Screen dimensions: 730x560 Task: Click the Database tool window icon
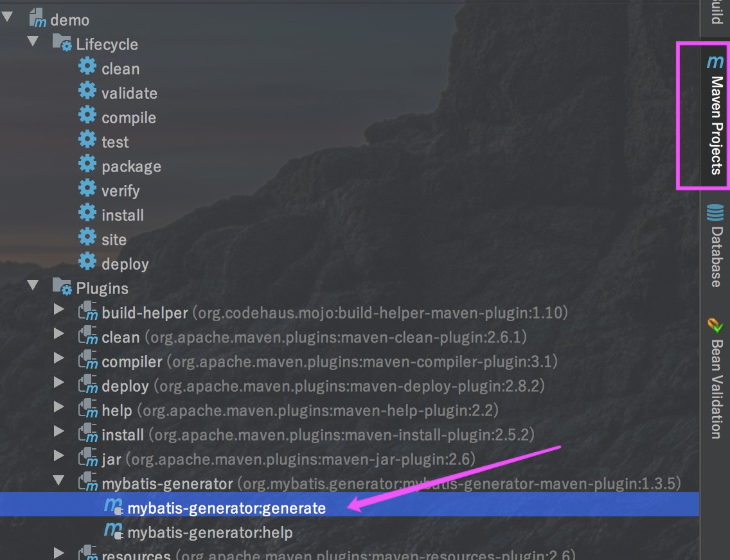pos(715,213)
